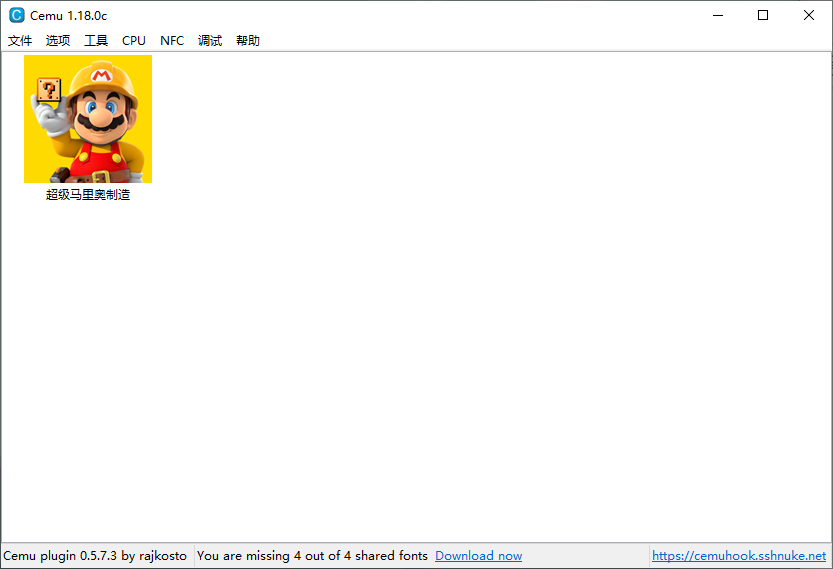Click the Cemu logo icon in title bar

[17, 15]
